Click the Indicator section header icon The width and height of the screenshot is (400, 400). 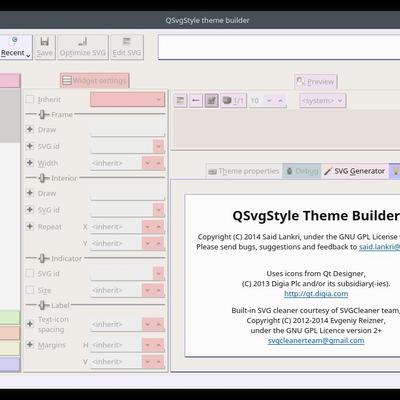click(43, 258)
